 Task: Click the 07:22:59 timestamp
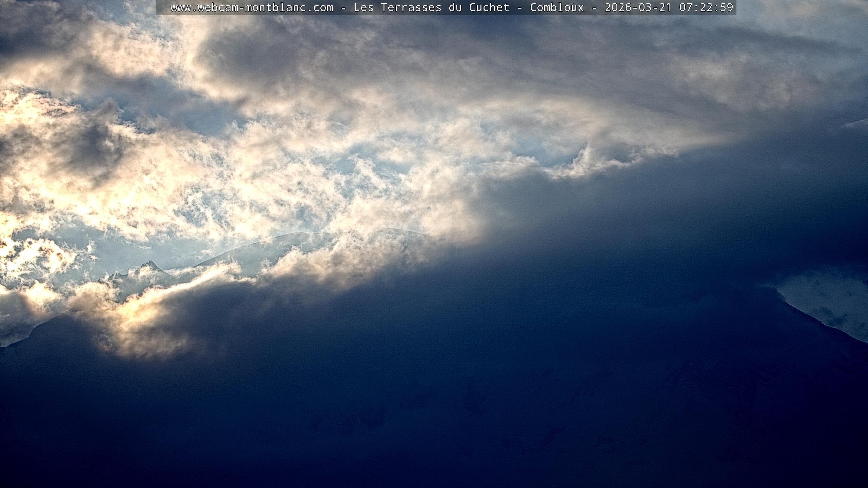coord(706,7)
